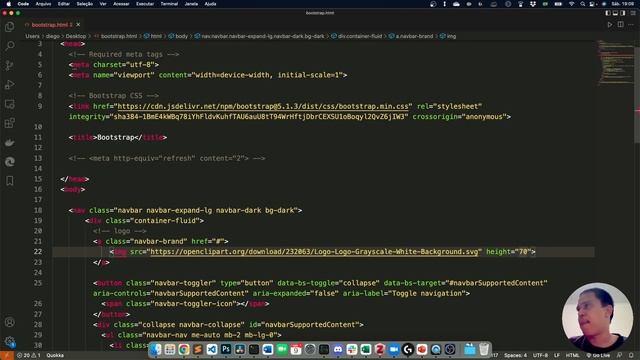Toggle the bottom panel layout icon
Screen dimensions: 640x360
pyautogui.click(x=615, y=13)
